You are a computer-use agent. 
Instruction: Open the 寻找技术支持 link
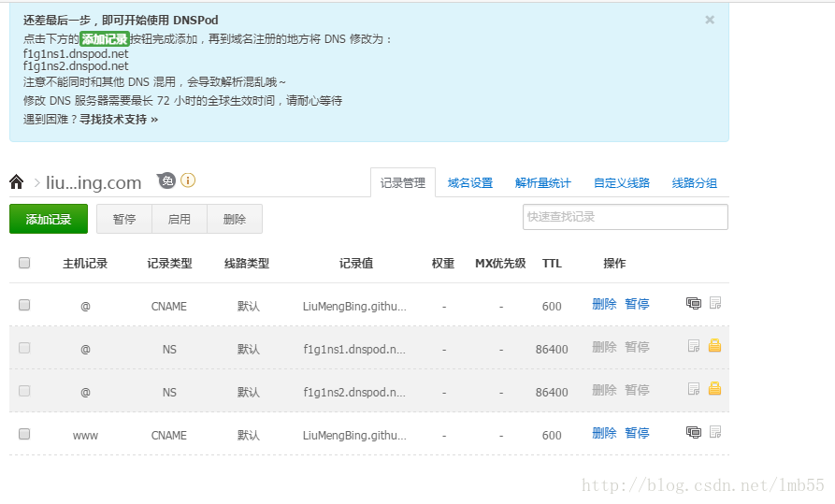119,120
